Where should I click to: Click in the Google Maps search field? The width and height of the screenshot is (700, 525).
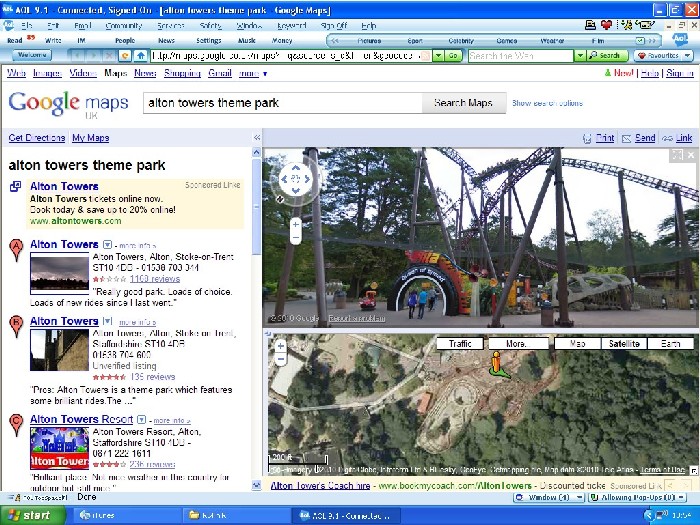click(x=283, y=103)
